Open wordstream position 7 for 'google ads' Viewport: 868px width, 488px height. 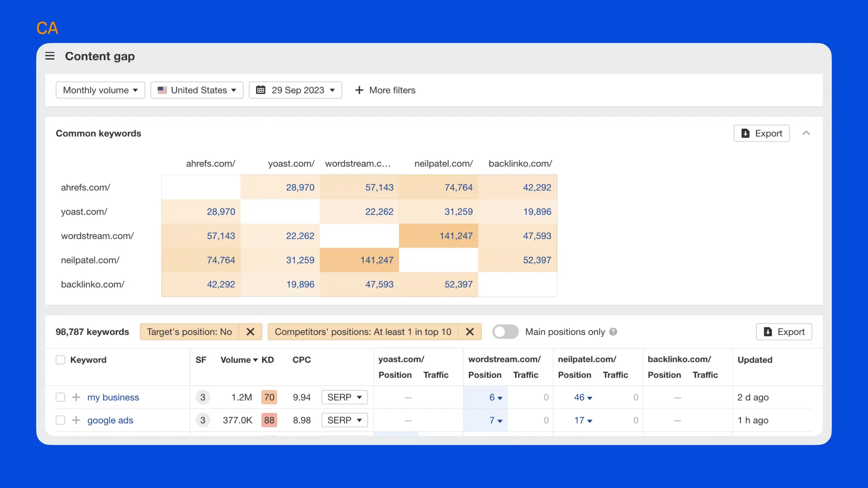point(495,420)
